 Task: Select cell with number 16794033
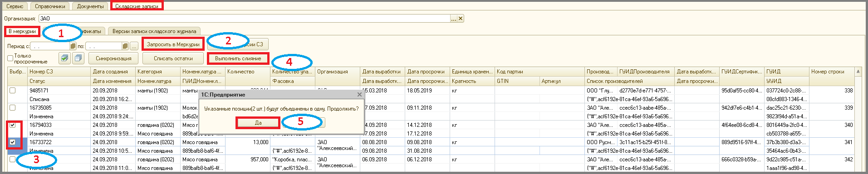(x=59, y=125)
